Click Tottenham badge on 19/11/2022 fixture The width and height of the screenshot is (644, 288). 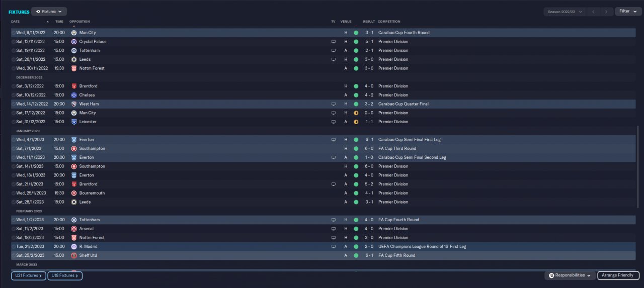pos(74,50)
